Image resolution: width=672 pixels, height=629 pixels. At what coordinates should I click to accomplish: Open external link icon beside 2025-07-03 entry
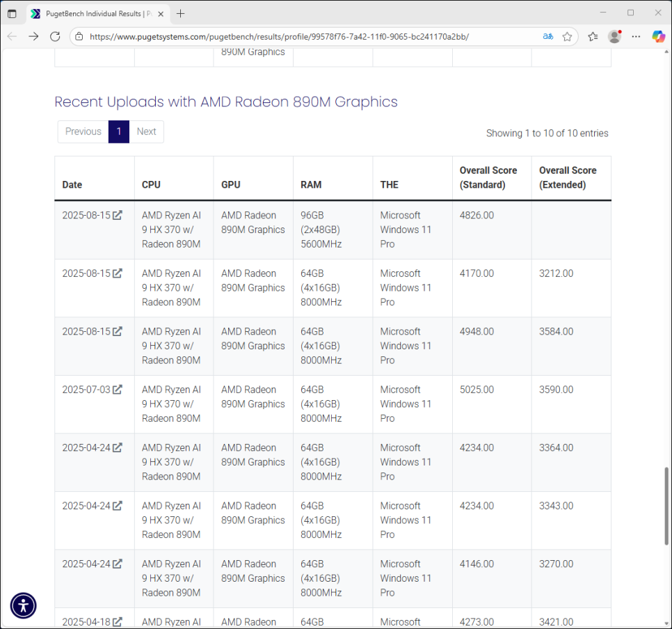118,390
